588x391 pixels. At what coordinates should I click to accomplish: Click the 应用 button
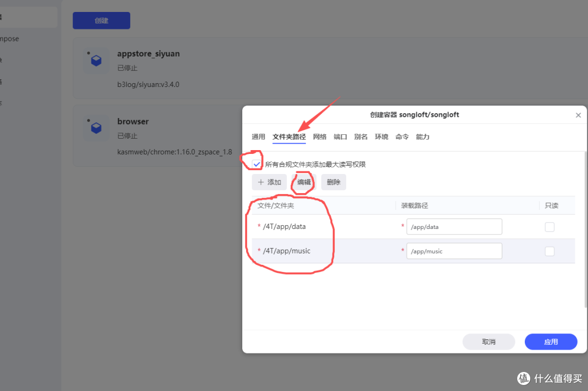point(551,342)
